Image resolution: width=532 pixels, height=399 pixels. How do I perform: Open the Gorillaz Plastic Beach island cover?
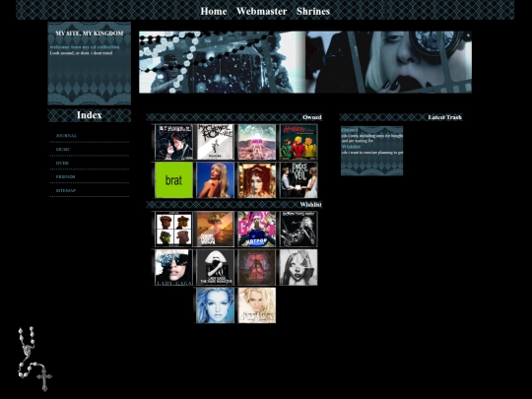pyautogui.click(x=216, y=229)
